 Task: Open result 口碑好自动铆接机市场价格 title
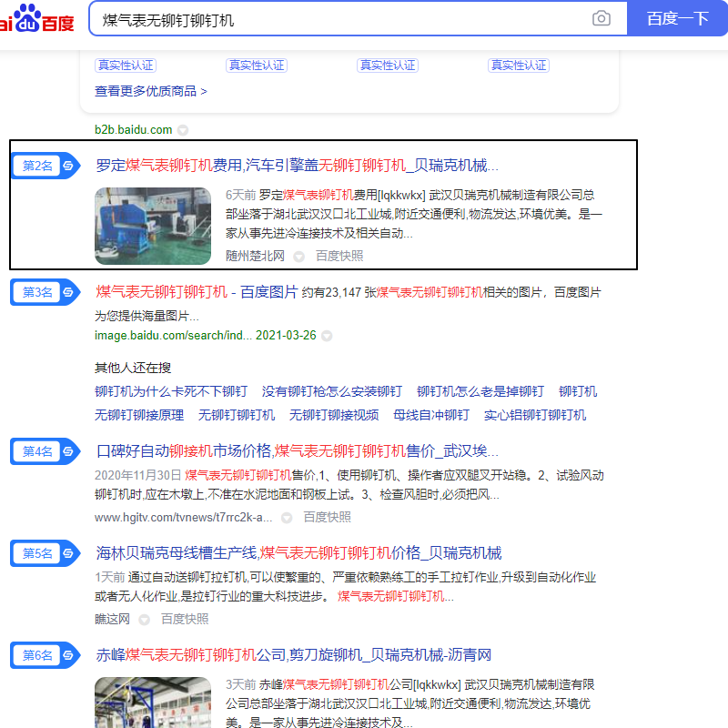298,450
